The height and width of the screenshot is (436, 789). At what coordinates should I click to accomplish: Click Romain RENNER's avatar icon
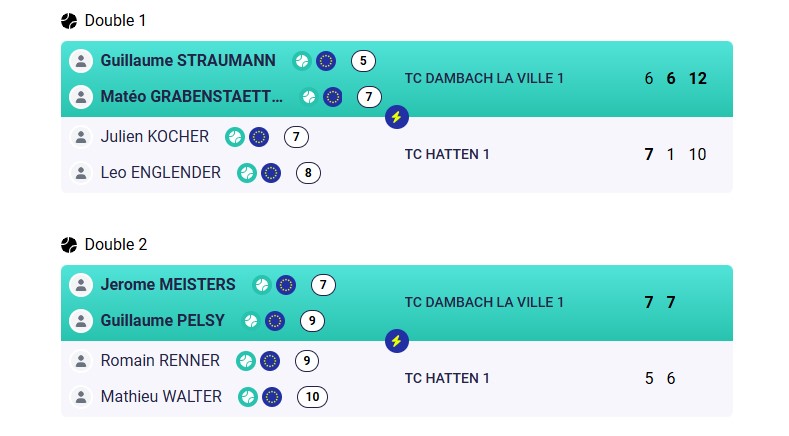(81, 361)
